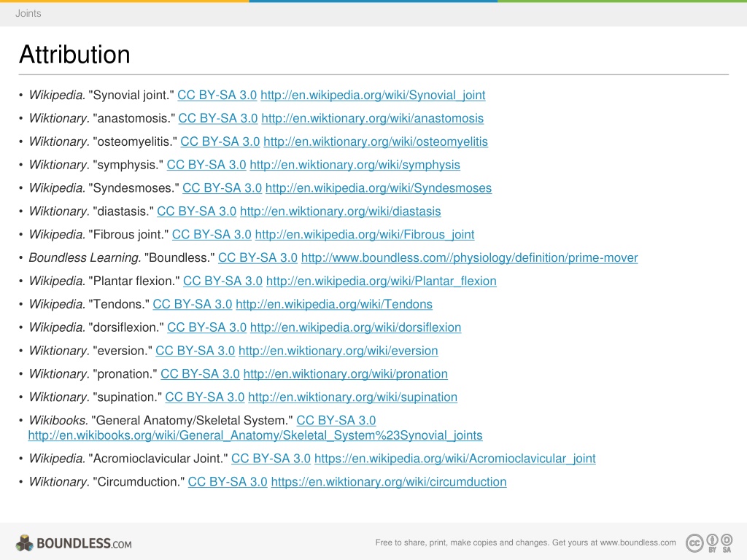Click the BY attribution license icon
The height and width of the screenshot is (560, 747).
click(x=712, y=542)
